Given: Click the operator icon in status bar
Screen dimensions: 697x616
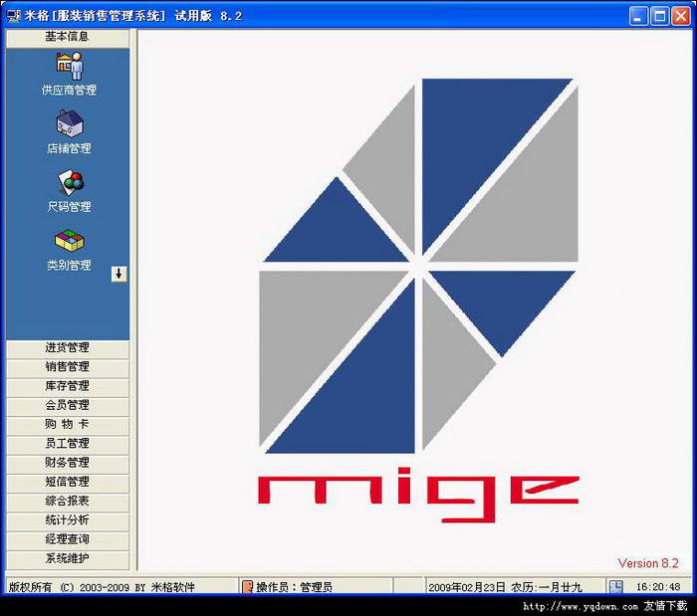Looking at the screenshot, I should [x=248, y=587].
